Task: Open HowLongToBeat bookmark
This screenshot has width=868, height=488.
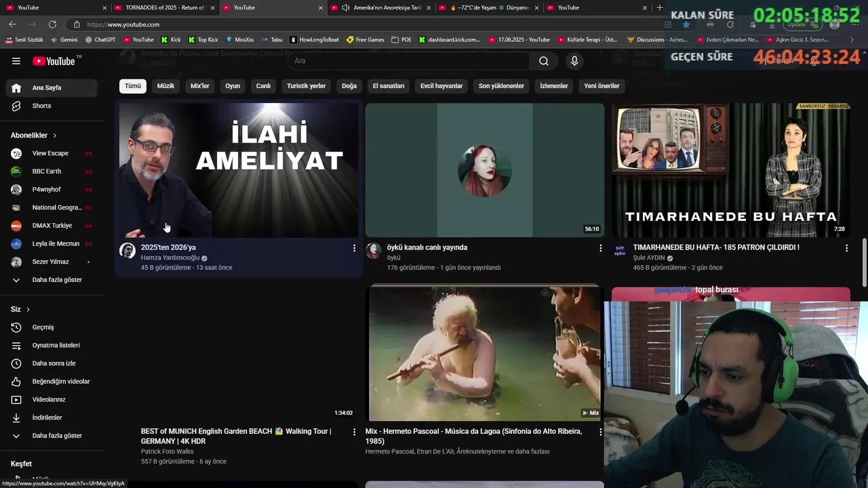Action: click(x=315, y=39)
